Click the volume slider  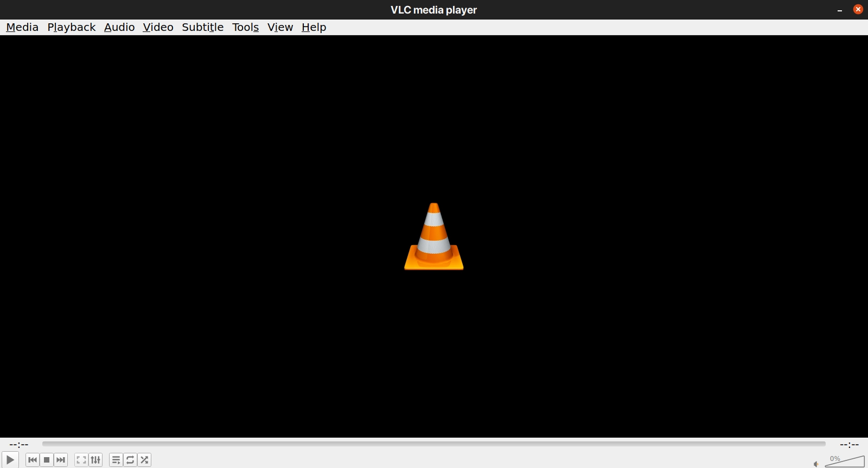pyautogui.click(x=845, y=461)
